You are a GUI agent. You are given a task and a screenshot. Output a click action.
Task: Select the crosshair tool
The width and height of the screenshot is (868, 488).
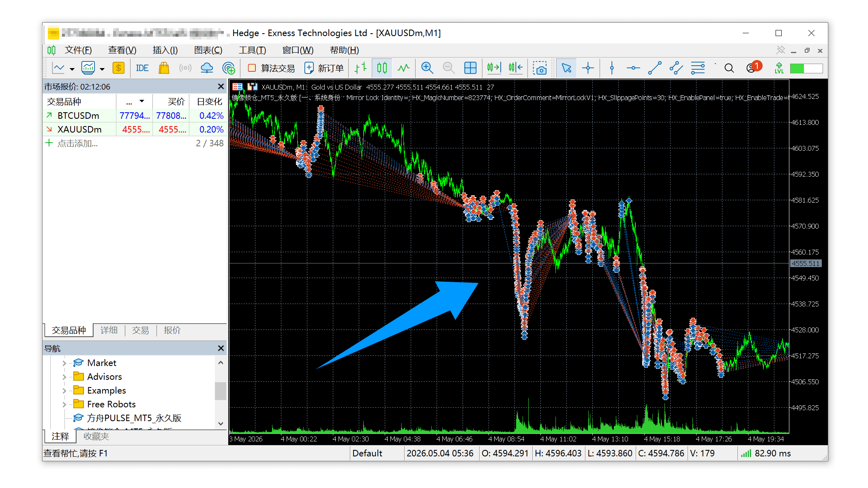click(588, 68)
